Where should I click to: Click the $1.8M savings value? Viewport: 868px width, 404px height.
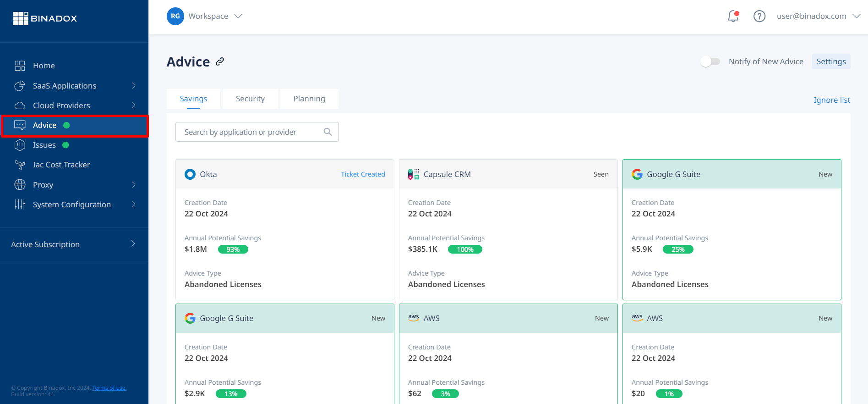click(x=196, y=249)
